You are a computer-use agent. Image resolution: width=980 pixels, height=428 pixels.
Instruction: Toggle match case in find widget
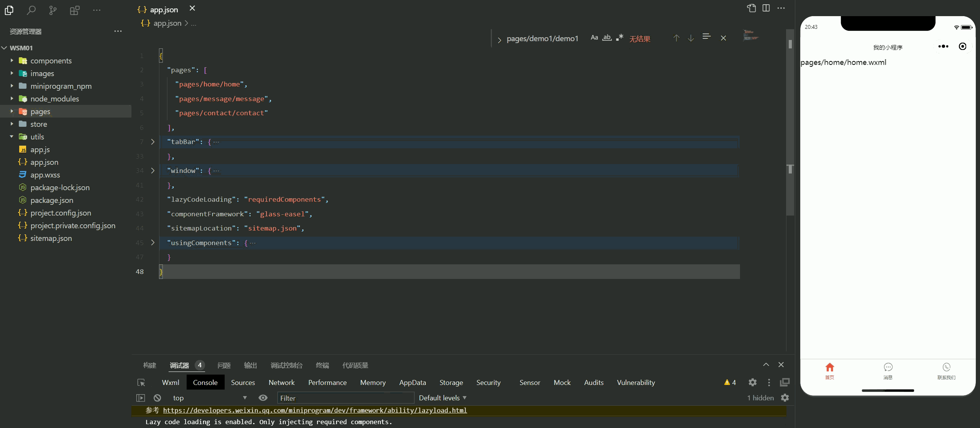coord(594,38)
